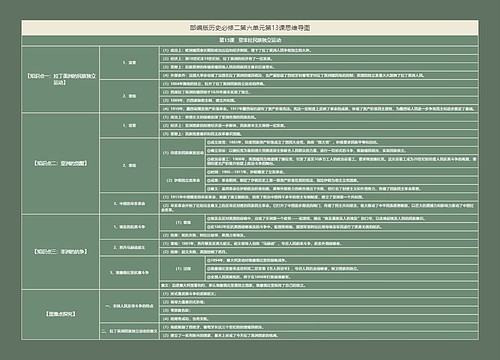Select the 第13课 lesson heading row
This screenshot has width=500, height=360.
coord(250,40)
